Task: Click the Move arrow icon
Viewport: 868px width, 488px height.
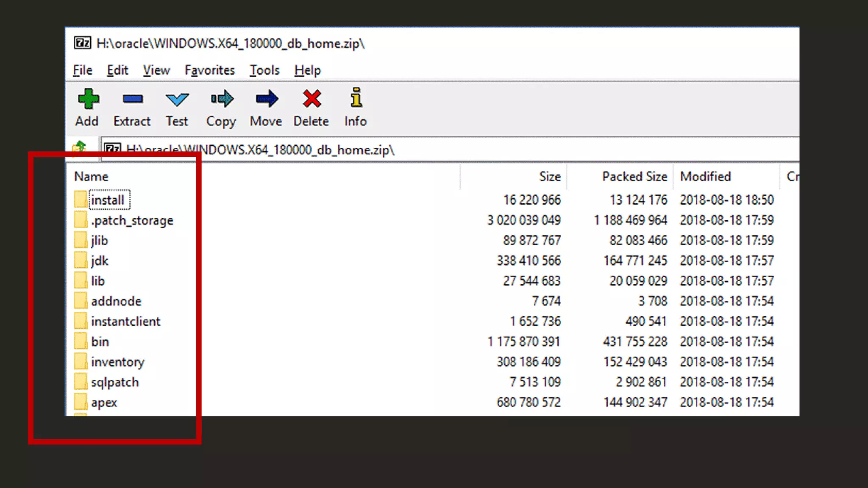Action: [x=267, y=100]
